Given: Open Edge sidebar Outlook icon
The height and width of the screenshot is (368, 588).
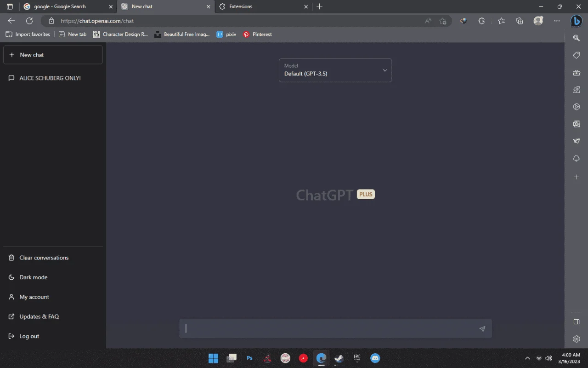Looking at the screenshot, I should pos(577,124).
